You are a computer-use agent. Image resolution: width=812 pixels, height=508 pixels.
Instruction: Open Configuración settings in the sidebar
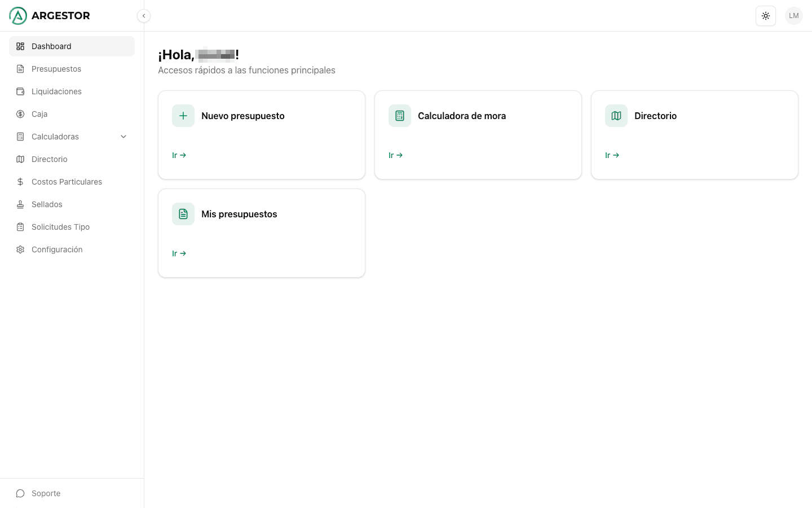coord(57,249)
